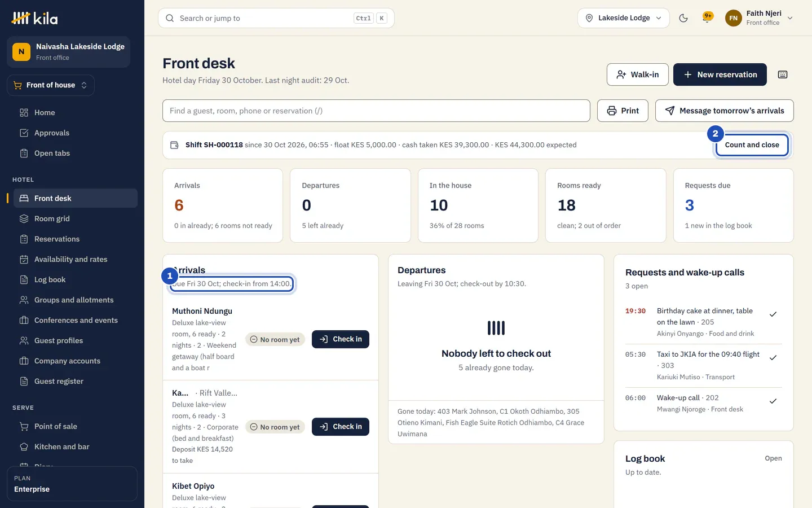812x508 pixels.
Task: Focus the Find a guest search field
Action: pyautogui.click(x=376, y=111)
